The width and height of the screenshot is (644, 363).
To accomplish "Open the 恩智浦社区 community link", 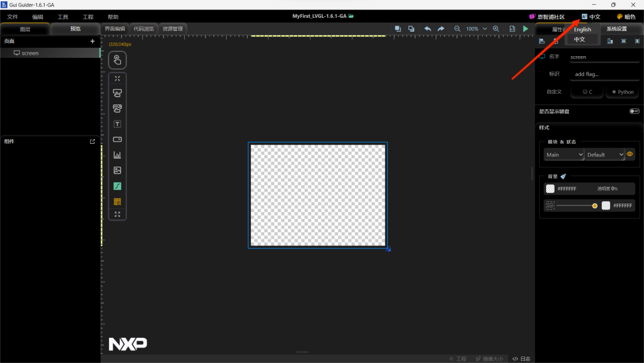I will (x=547, y=17).
